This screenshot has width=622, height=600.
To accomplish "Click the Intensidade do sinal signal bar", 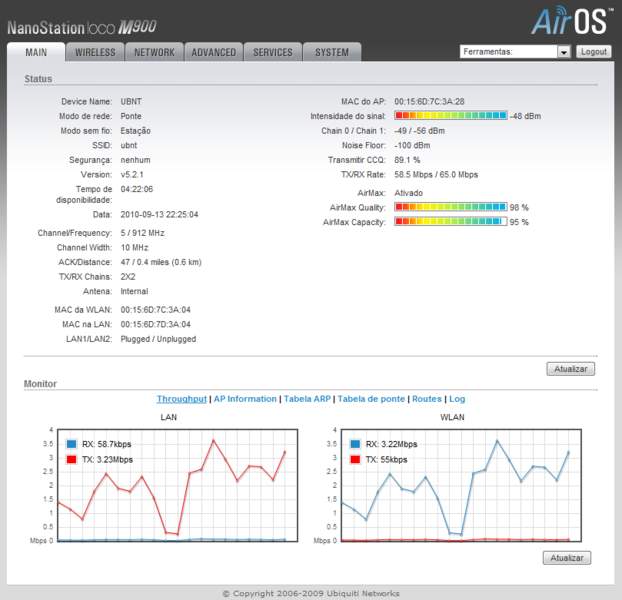I will [451, 115].
